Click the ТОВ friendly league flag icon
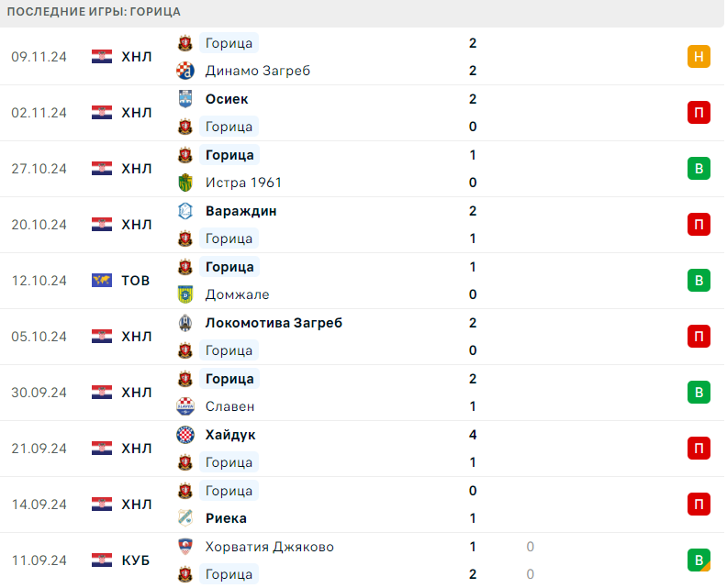The image size is (727, 588). pos(102,281)
